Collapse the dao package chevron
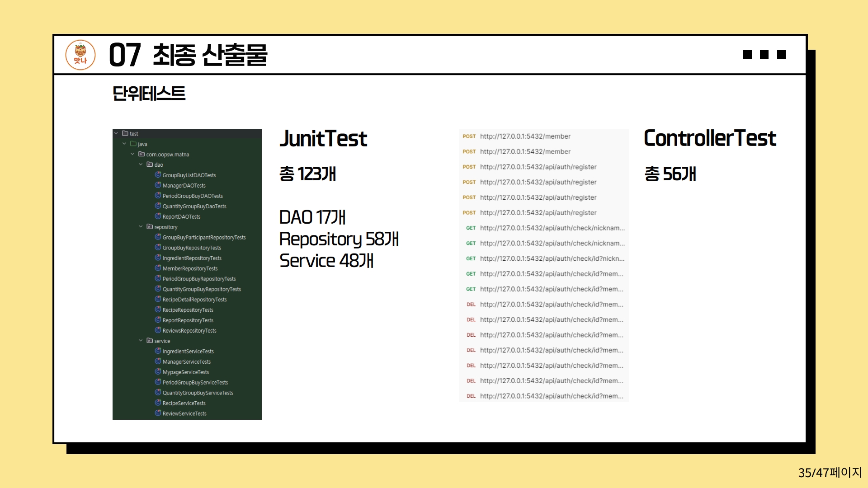The height and width of the screenshot is (488, 868). [x=141, y=164]
